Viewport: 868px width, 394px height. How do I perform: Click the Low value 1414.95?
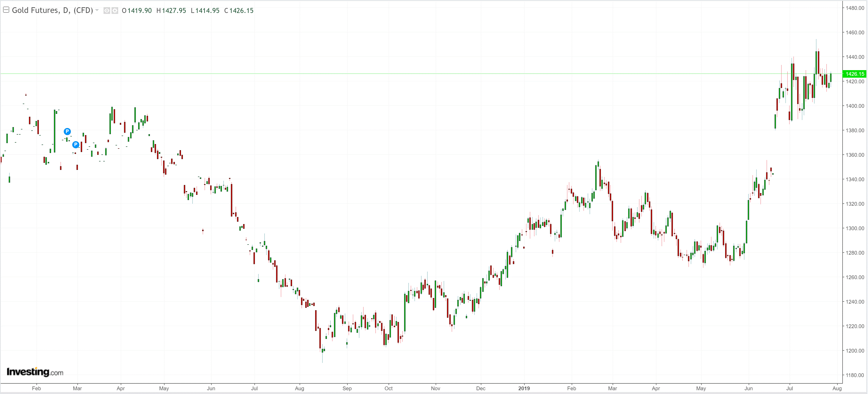pyautogui.click(x=207, y=11)
